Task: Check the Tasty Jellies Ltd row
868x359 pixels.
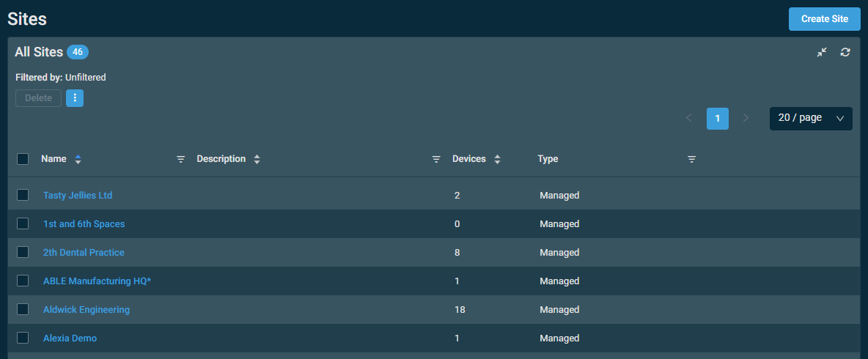Action: click(23, 195)
